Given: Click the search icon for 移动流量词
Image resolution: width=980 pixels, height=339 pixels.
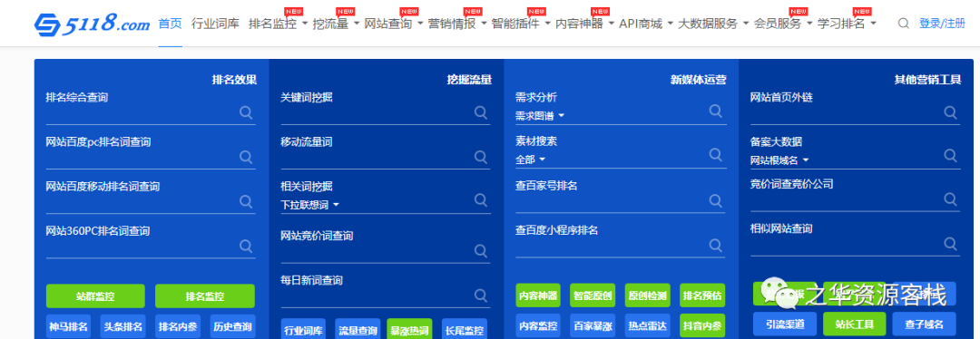Looking at the screenshot, I should (481, 157).
